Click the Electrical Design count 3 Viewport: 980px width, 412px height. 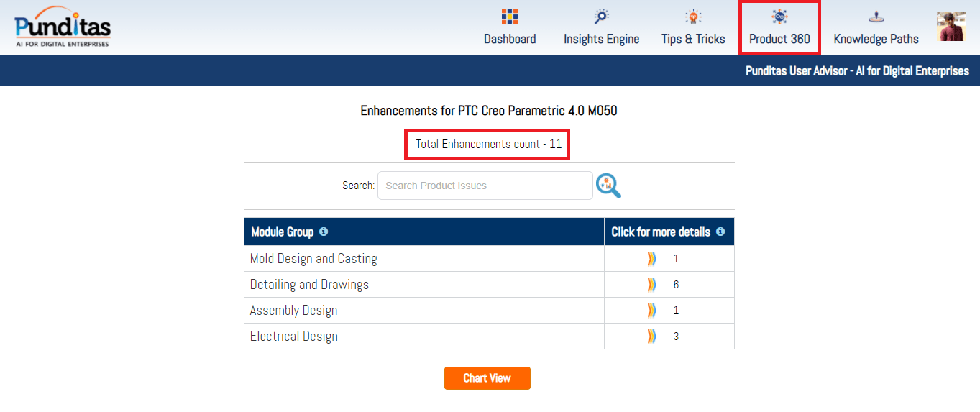point(676,337)
